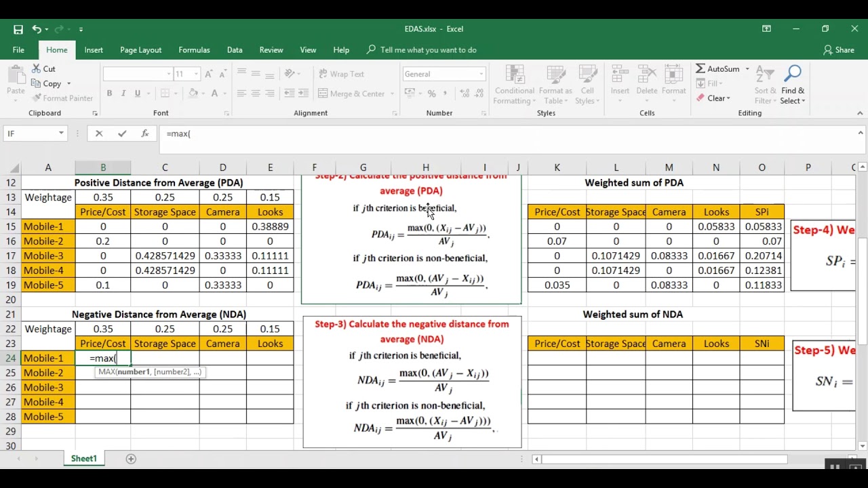Toggle Center horizontal alignment
Viewport: 868px width, 488px height.
[256, 94]
